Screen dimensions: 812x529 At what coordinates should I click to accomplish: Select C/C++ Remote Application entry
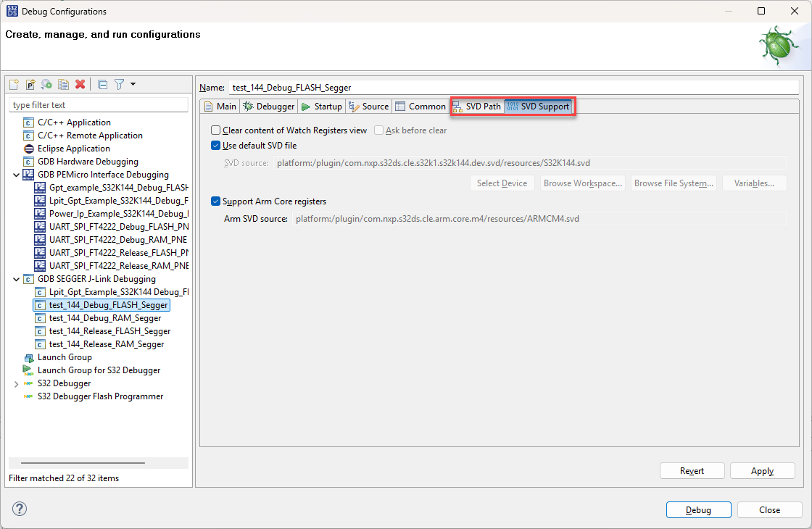pos(90,136)
